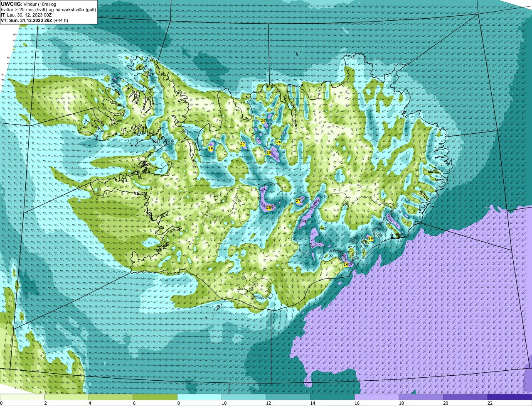Select the 4–6 m/s green legend swatch
Viewport: 532px width, 406px height.
pyautogui.click(x=111, y=397)
